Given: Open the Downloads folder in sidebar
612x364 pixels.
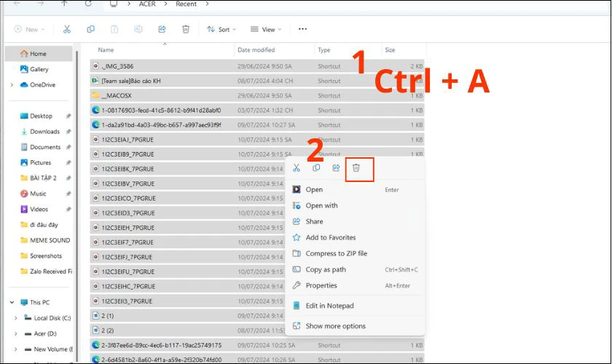Looking at the screenshot, I should coord(44,132).
